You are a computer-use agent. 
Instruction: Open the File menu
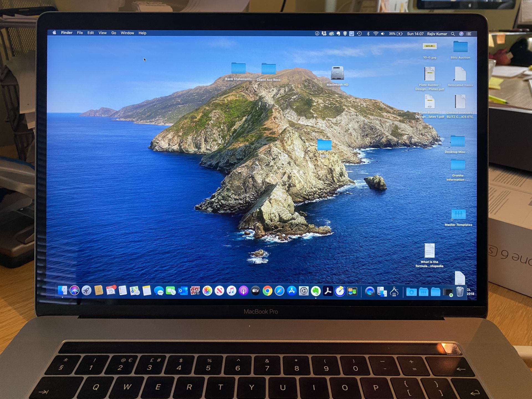[80, 33]
